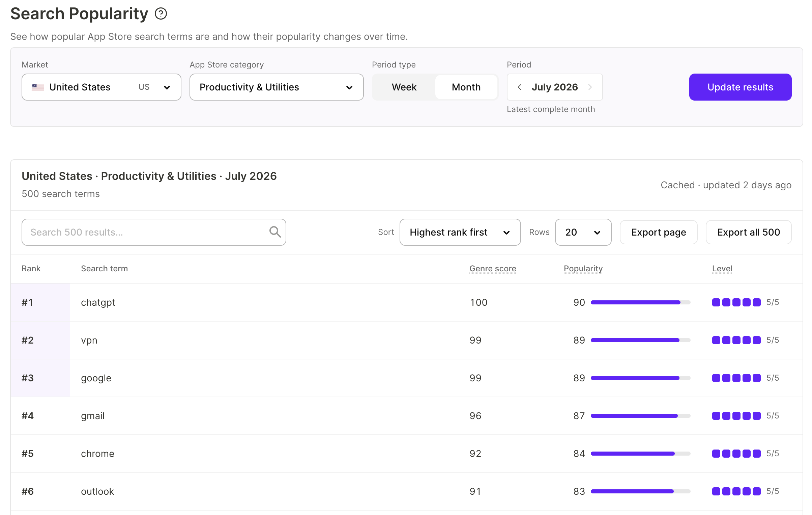Viewport: 812px width, 515px height.
Task: Open the App Store category dropdown
Action: 277,87
